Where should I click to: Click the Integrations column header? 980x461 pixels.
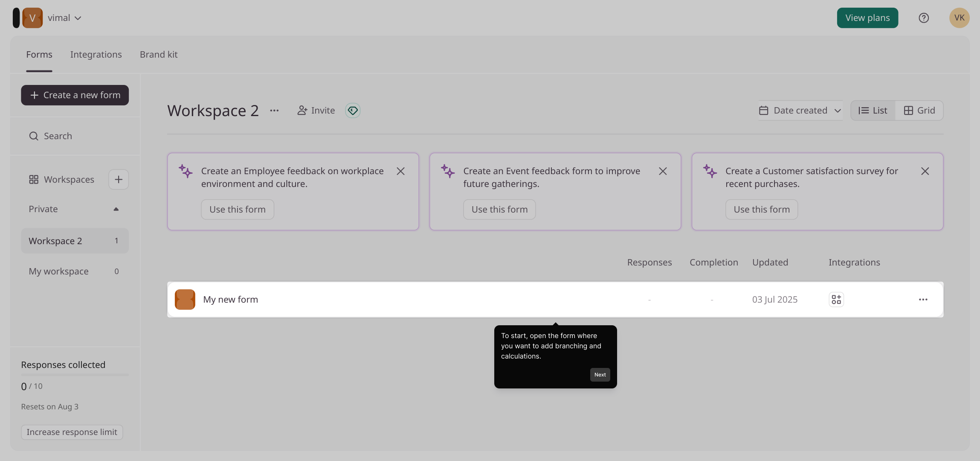(x=854, y=263)
